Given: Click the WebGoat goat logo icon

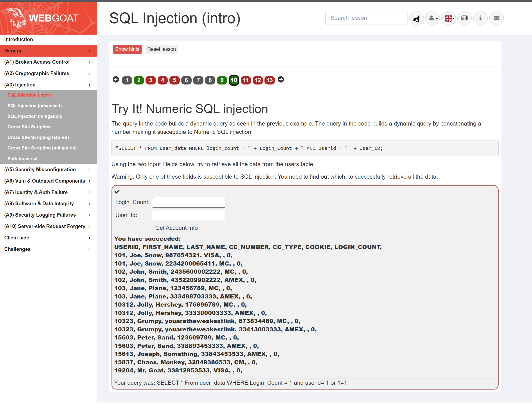Looking at the screenshot, I should 16,18.
